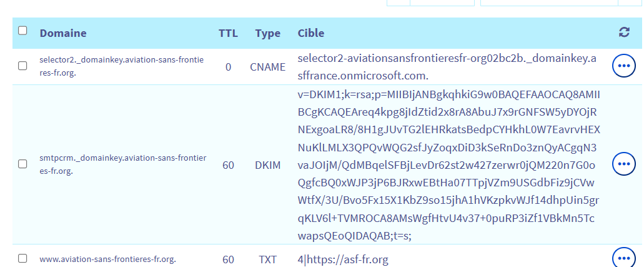This screenshot has width=644, height=267.
Task: Click the smtpcrm._domainkey domain name
Action: click(122, 164)
